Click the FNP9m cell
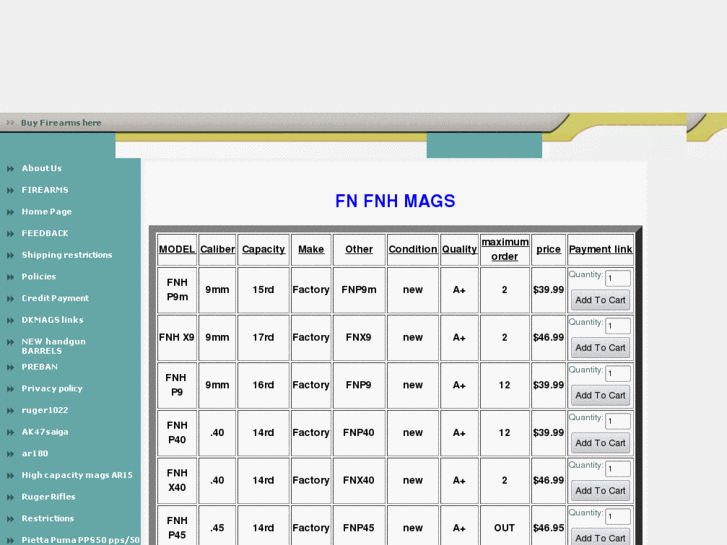The image size is (727, 545). pyautogui.click(x=359, y=290)
